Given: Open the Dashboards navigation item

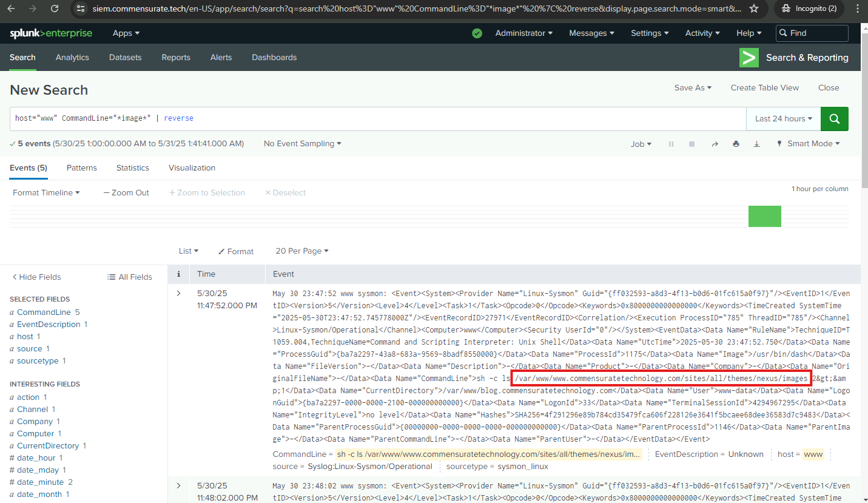Looking at the screenshot, I should point(274,58).
